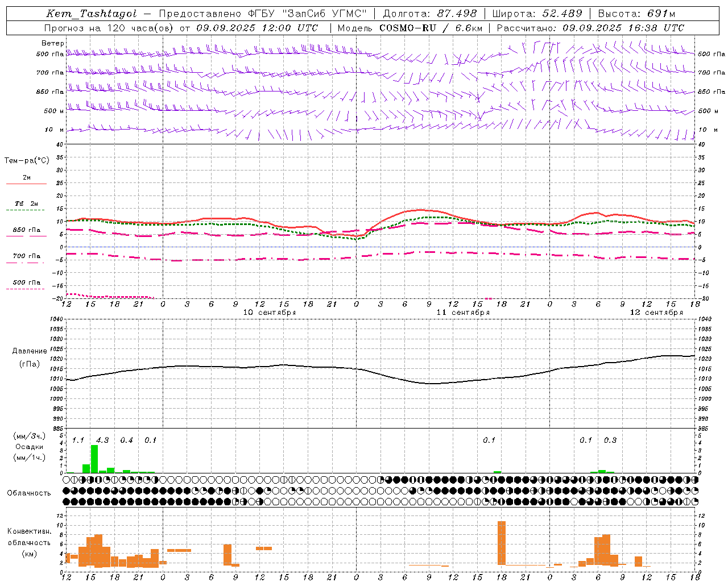Select the elevation text Высота: 691м
The height and width of the screenshot is (582, 728).
pos(636,14)
